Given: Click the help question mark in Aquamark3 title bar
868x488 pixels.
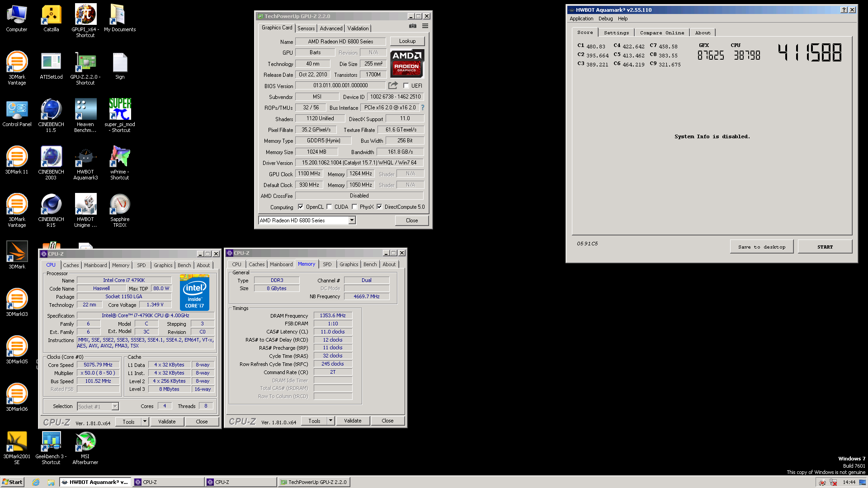Looking at the screenshot, I should [844, 10].
